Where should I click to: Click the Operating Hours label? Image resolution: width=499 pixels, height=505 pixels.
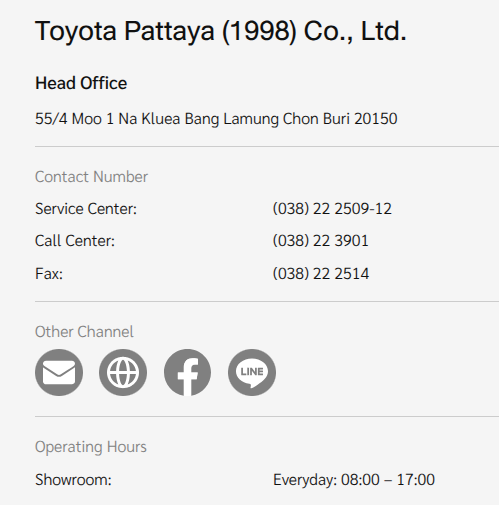[x=91, y=447]
